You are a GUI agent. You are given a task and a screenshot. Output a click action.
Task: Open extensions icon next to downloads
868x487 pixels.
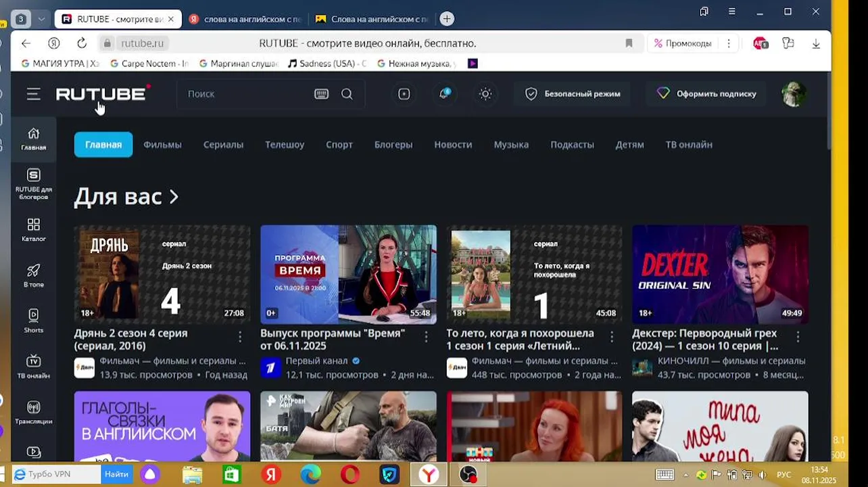(788, 43)
